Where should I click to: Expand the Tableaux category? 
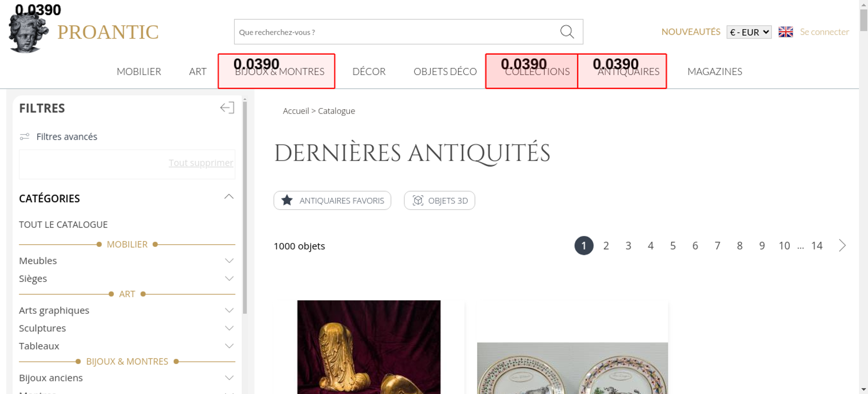pos(229,346)
